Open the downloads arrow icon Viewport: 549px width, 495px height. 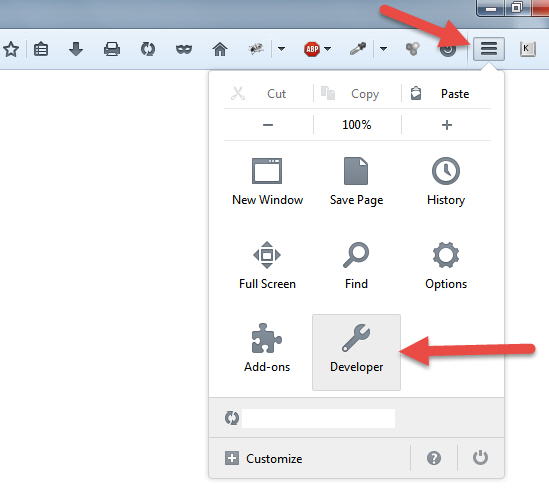[76, 49]
